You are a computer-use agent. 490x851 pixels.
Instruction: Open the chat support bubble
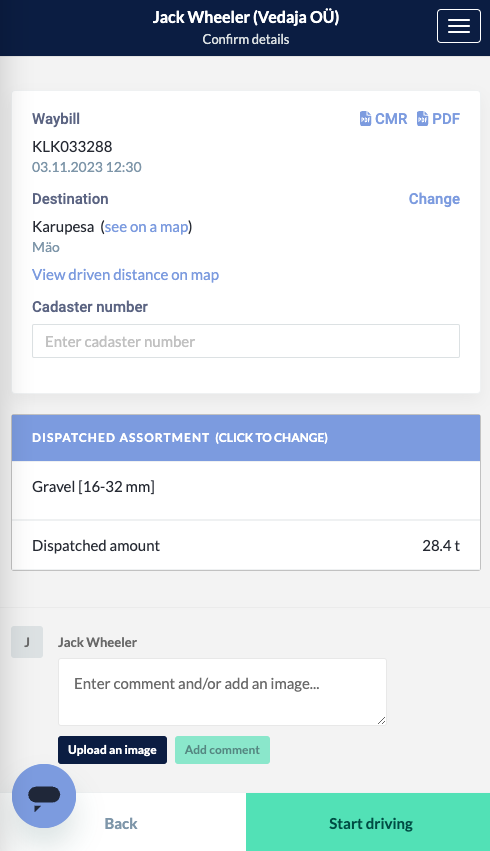[x=44, y=796]
